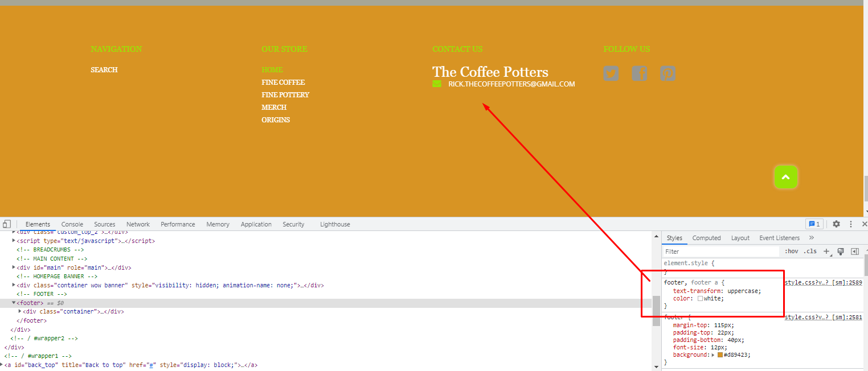Click the Elements panel vertical scrollbar thumb
The image size is (868, 371).
(655, 311)
